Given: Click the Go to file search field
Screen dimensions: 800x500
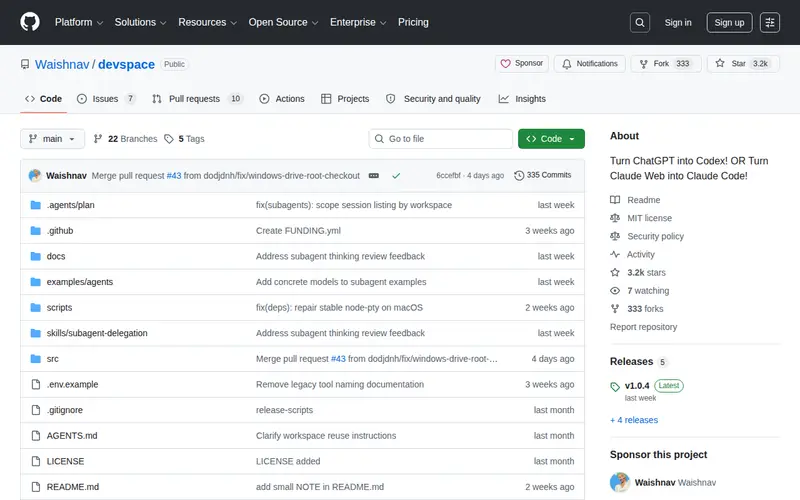Looking at the screenshot, I should 440,139.
